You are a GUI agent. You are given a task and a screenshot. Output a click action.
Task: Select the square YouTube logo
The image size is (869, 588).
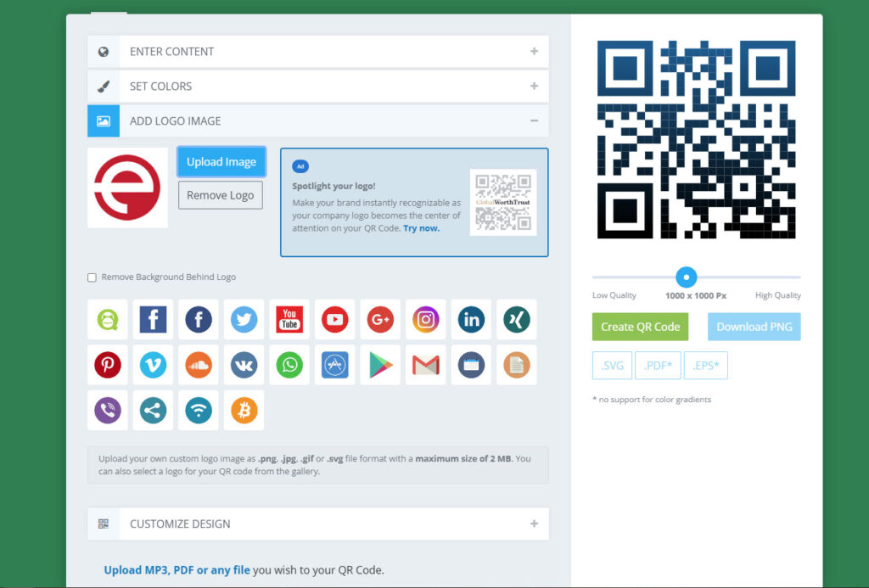click(x=289, y=319)
